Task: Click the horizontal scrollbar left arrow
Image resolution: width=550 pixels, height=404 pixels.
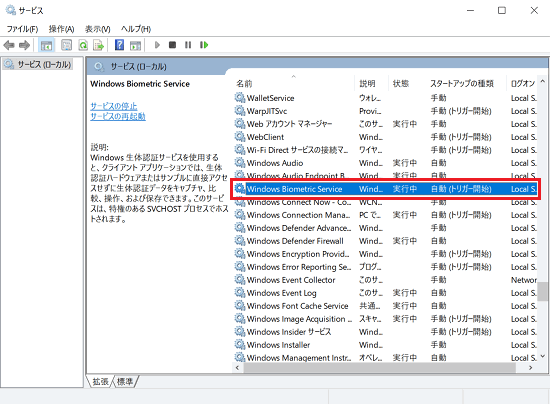Action: [x=237, y=368]
